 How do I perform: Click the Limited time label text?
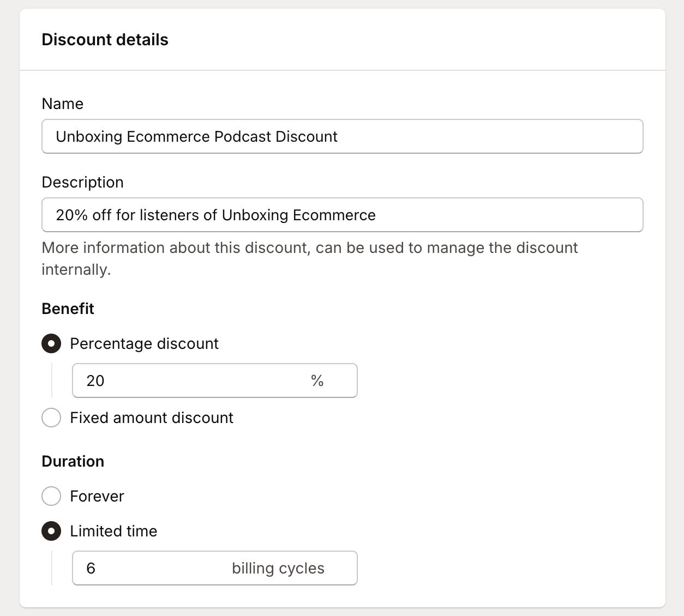click(113, 531)
